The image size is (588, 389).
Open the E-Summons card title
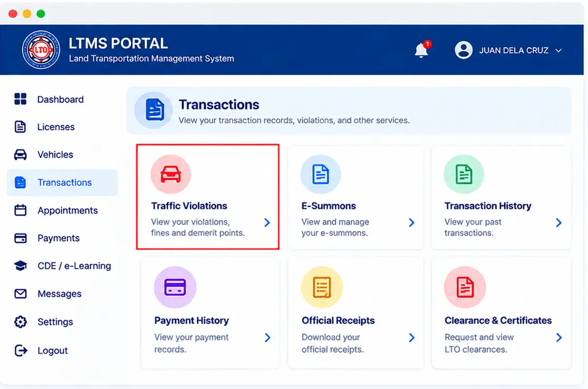click(329, 206)
